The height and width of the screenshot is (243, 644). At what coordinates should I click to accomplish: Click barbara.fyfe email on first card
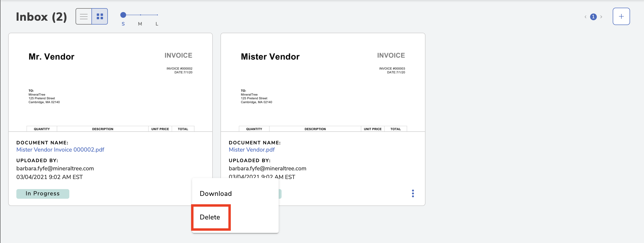point(55,168)
